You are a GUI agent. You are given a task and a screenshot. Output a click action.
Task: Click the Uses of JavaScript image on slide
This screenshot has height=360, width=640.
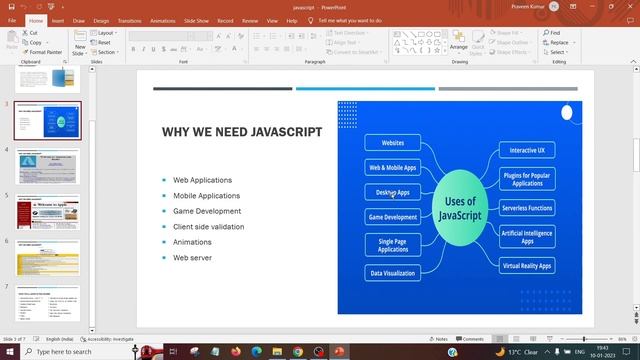(x=460, y=207)
